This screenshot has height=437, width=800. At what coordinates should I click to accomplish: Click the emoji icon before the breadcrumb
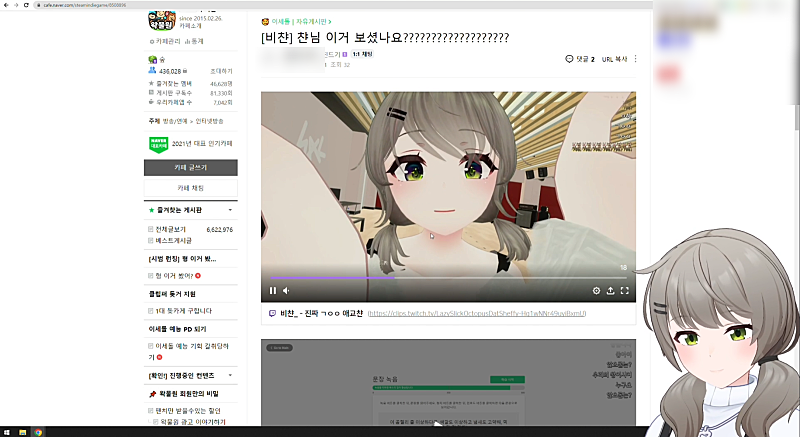tap(265, 22)
